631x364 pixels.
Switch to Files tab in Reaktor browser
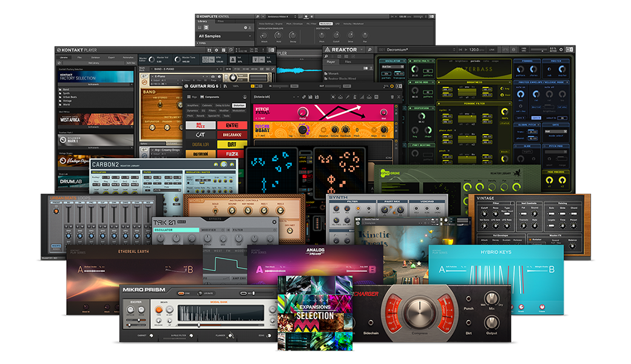point(348,62)
